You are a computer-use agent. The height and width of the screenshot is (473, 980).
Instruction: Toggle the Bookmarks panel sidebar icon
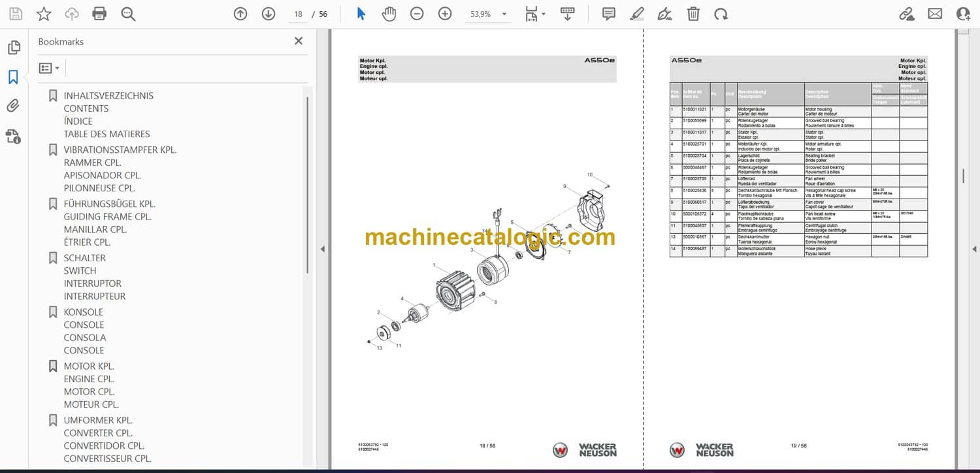click(x=13, y=77)
